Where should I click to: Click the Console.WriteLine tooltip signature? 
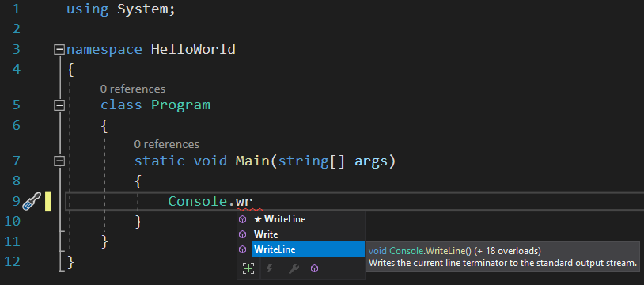coord(455,251)
